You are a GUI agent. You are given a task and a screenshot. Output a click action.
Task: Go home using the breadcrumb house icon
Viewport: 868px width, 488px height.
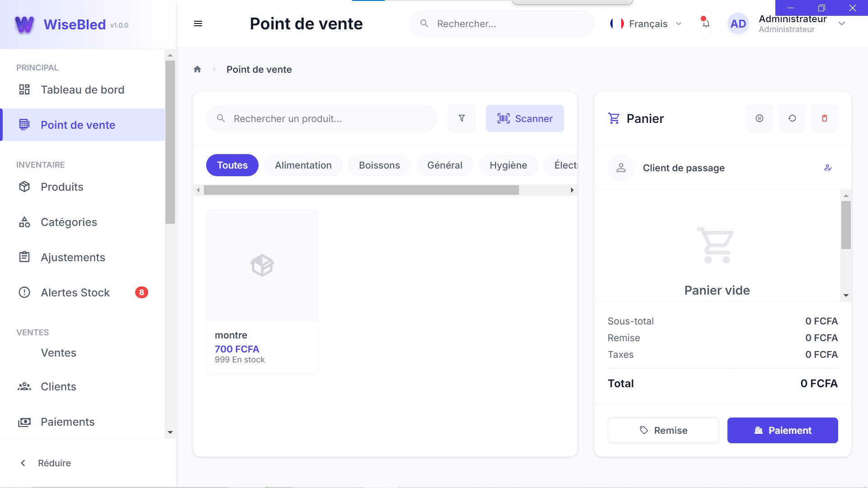coord(197,69)
